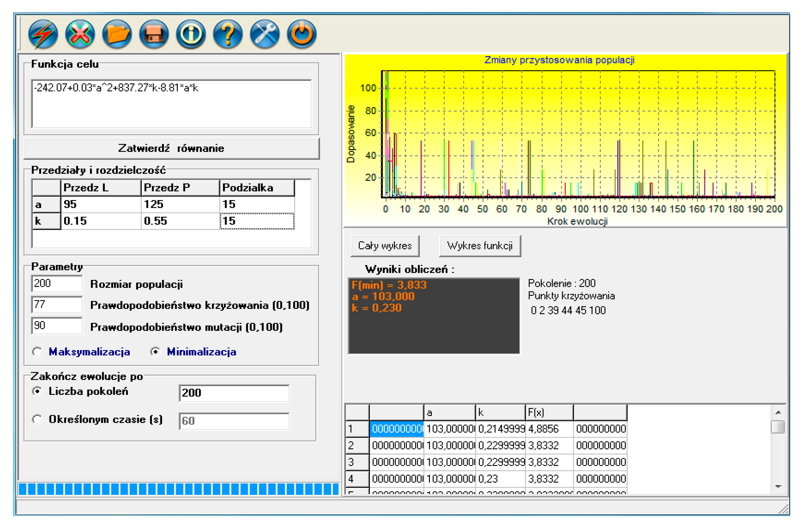The image size is (807, 532).
Task: Click the Liczba pokoleń value field 200
Action: pos(234,393)
